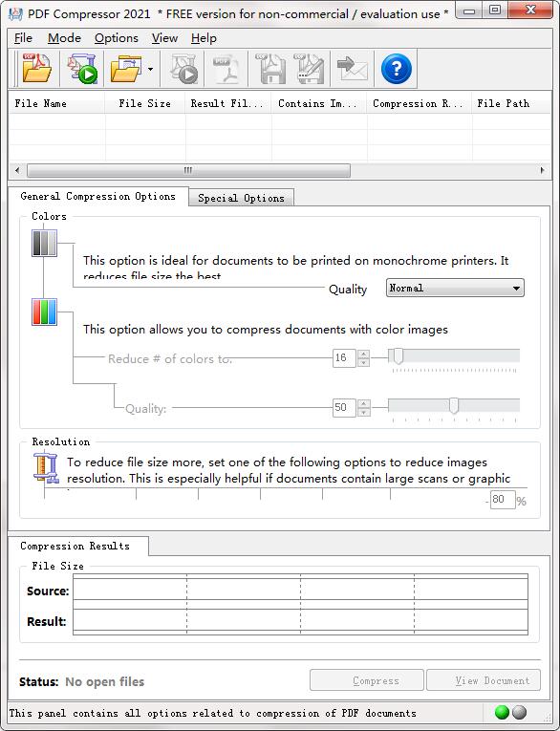Image resolution: width=560 pixels, height=731 pixels.
Task: Open the Mode menu
Action: coord(64,38)
